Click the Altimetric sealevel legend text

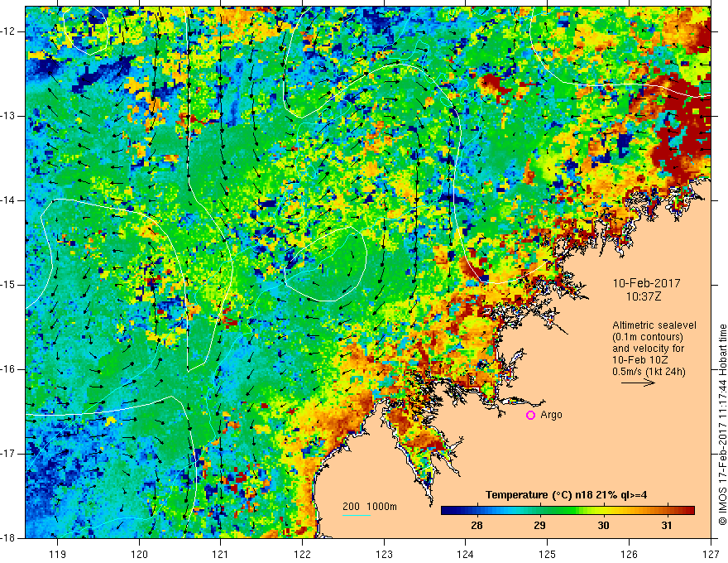654,325
